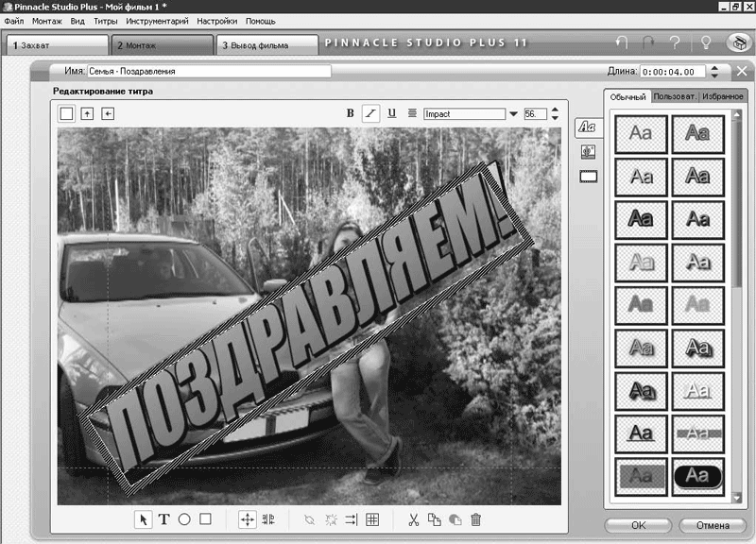
Task: Switch to the Избранное styles tab
Action: tap(723, 96)
